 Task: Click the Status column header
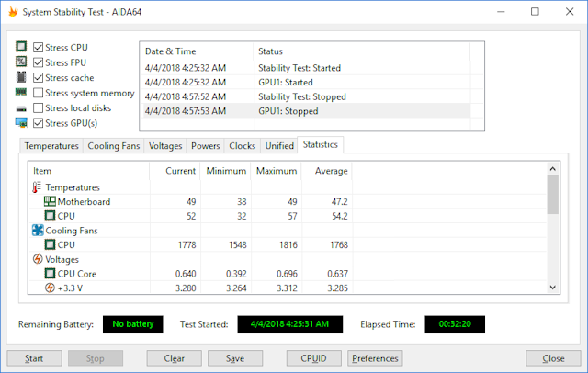(362, 51)
